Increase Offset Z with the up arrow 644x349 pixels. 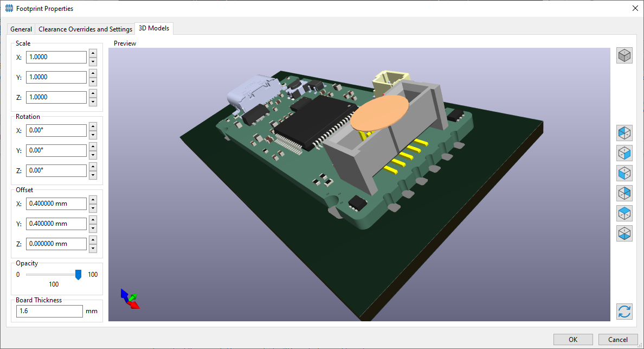[93, 240]
